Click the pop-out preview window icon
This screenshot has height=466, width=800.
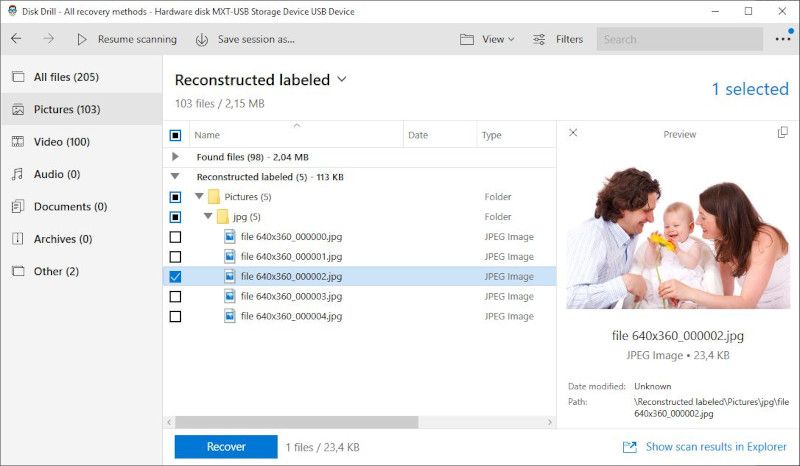pos(783,133)
